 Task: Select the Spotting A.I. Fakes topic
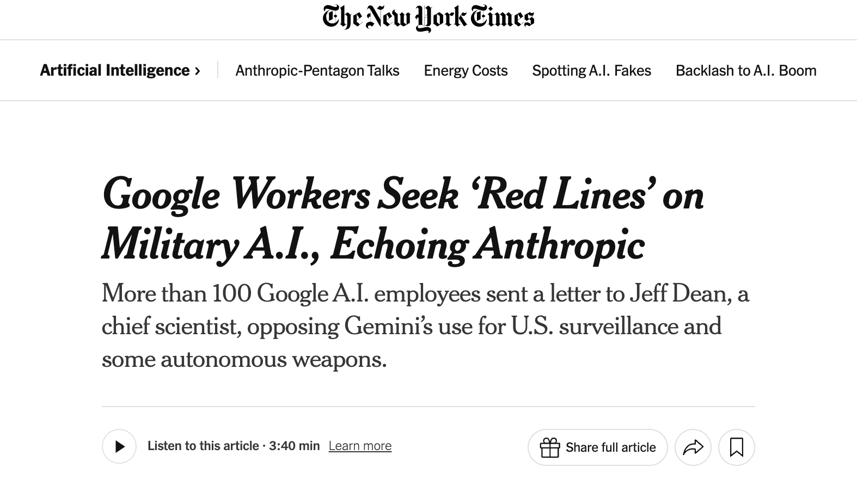(x=591, y=71)
